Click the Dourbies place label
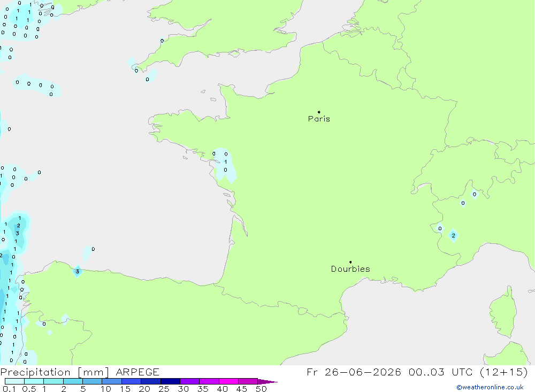 350,269
